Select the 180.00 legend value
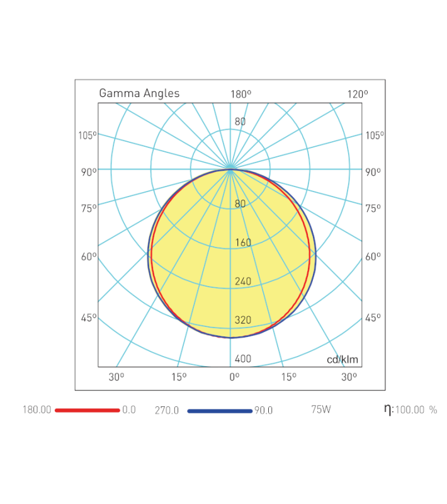 (x=37, y=410)
